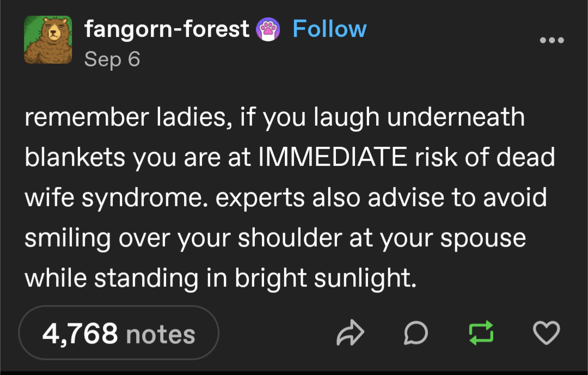Click the pink paw badge icon
This screenshot has height=375, width=588.
point(268,29)
